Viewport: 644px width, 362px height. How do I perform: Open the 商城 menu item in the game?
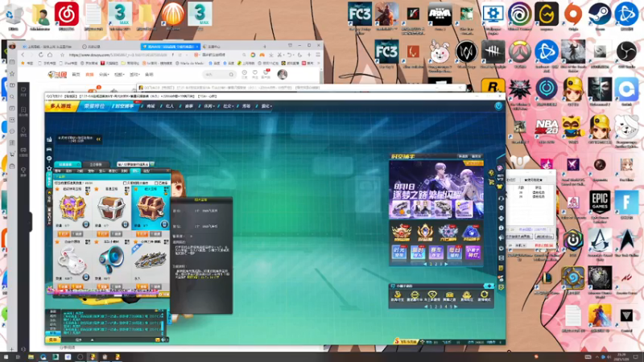click(151, 106)
